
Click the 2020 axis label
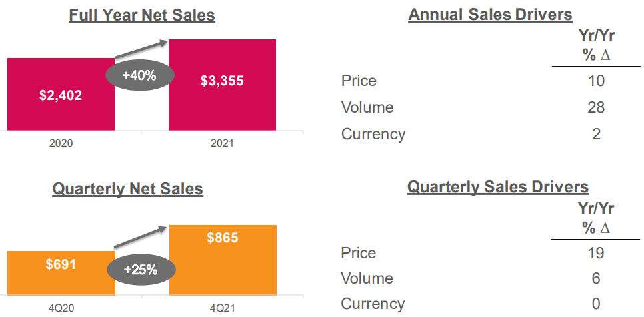click(x=61, y=143)
